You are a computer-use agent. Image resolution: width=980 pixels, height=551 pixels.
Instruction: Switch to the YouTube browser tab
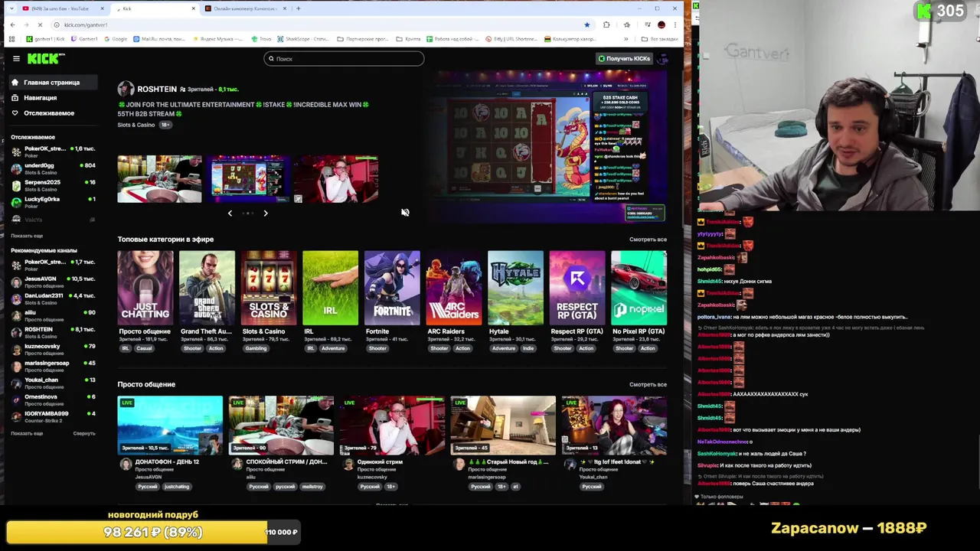(61, 8)
